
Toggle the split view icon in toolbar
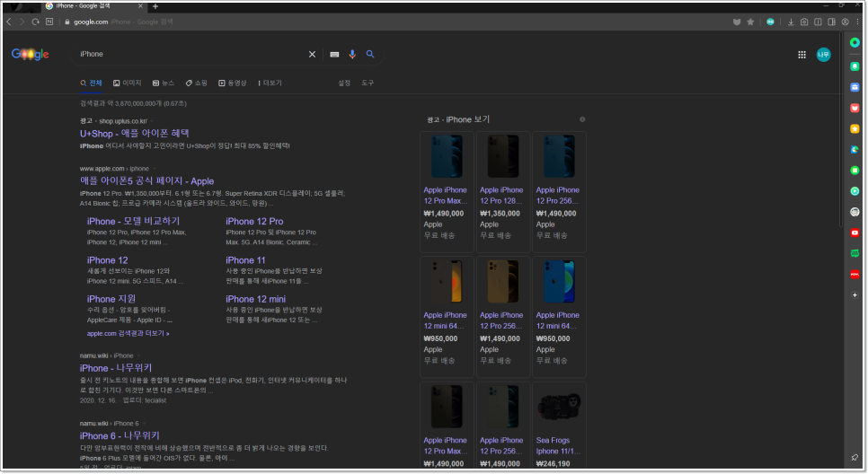(819, 22)
